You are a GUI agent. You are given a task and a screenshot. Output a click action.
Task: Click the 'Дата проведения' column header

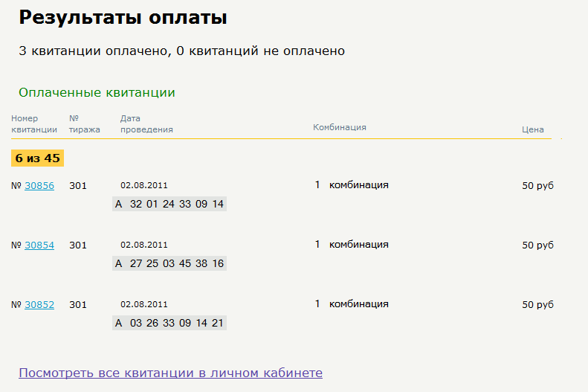tap(146, 124)
